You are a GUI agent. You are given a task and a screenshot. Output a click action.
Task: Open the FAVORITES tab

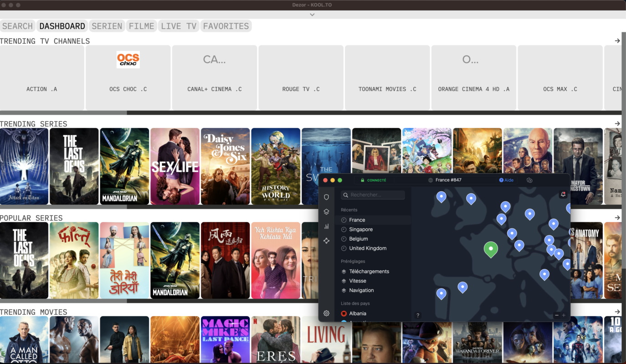tap(226, 26)
